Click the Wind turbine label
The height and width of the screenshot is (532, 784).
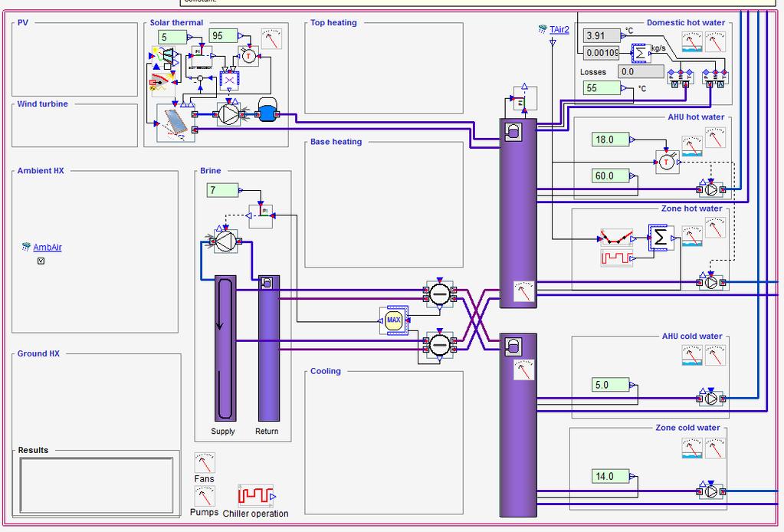click(x=42, y=104)
